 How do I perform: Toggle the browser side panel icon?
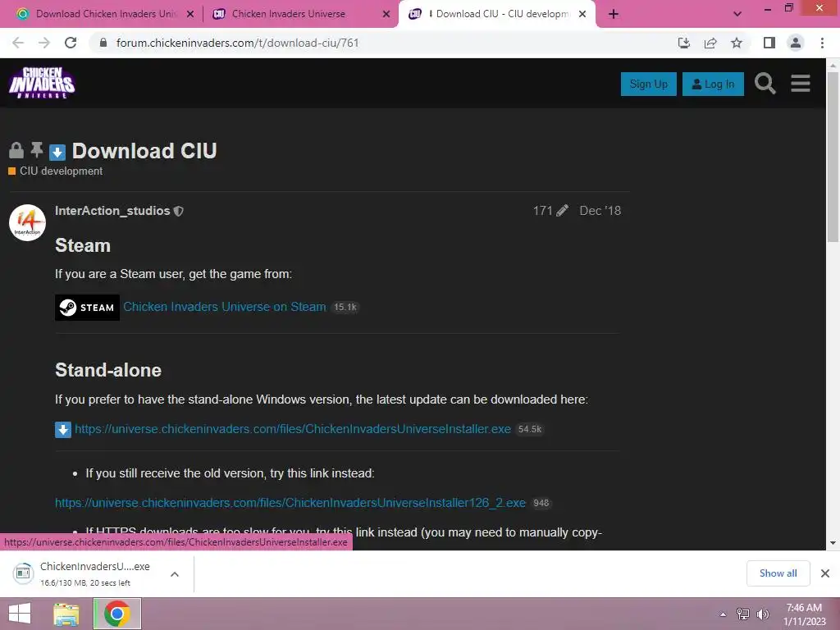click(x=769, y=43)
